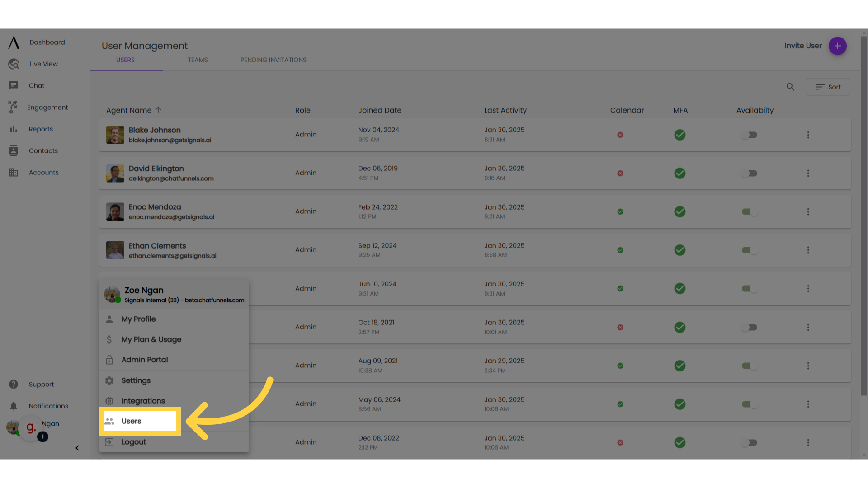Open Contacts via the sidebar icon

tap(14, 150)
